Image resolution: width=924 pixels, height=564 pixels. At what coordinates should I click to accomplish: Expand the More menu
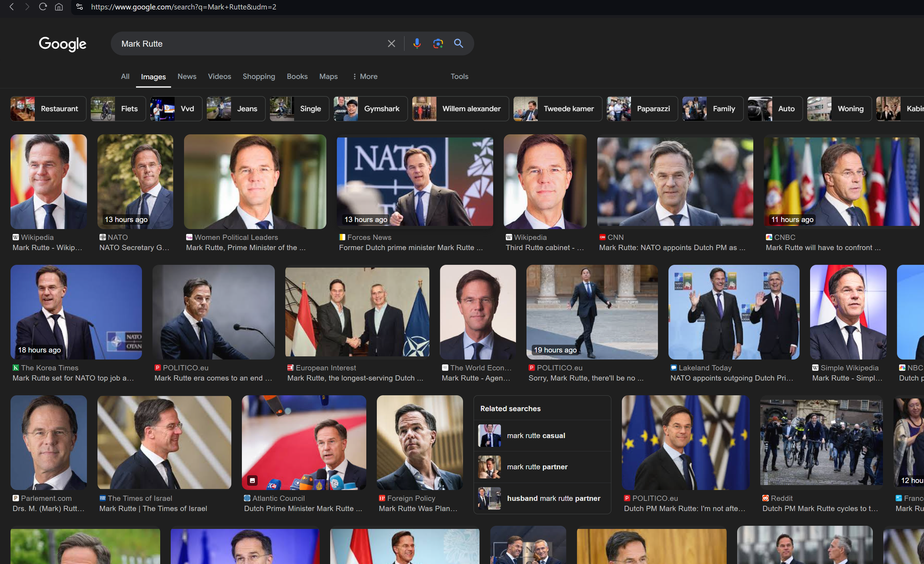365,76
